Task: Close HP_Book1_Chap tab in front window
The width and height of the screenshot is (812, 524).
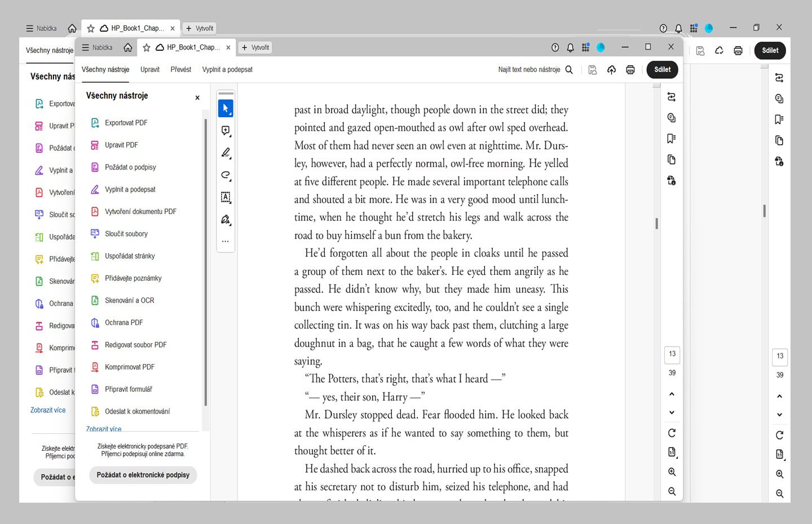Action: pos(228,47)
